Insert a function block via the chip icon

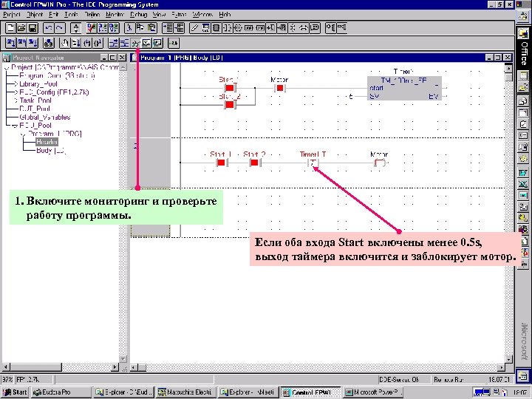(x=216, y=28)
